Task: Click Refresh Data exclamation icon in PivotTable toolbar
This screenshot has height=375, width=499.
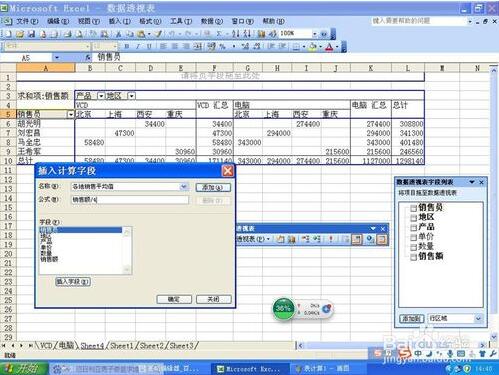Action: 331,239
